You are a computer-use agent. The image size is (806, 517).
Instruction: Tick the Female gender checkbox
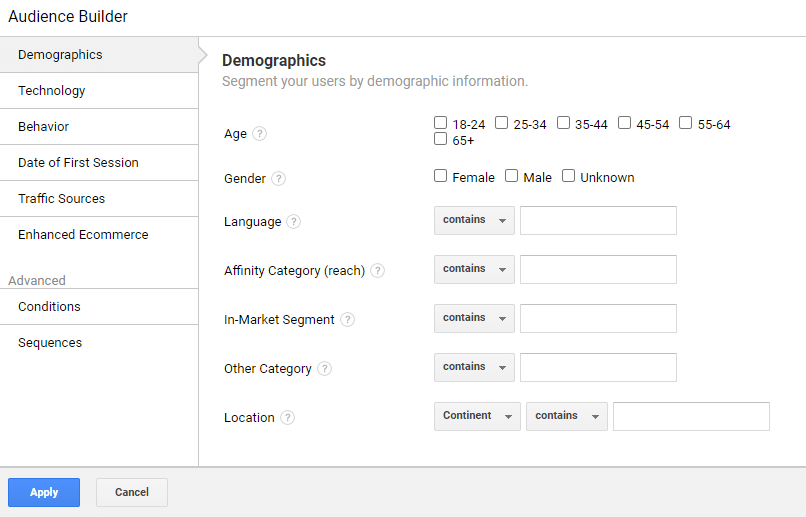(441, 176)
